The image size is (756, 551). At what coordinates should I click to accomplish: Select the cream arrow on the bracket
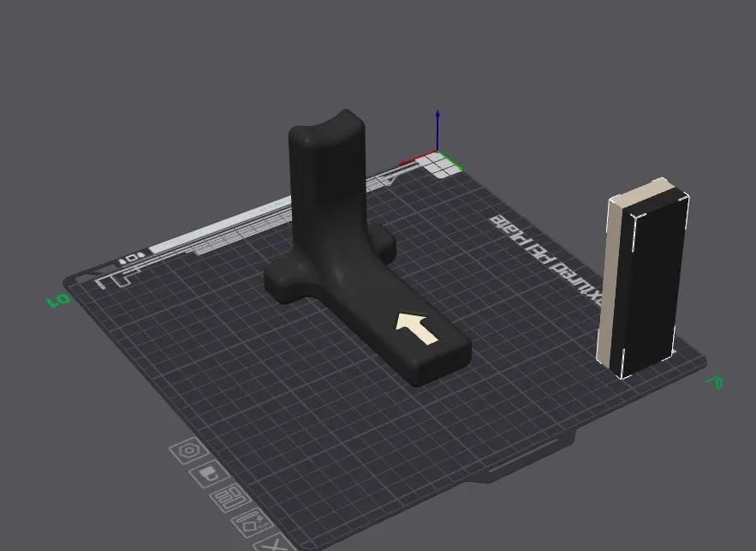tap(417, 328)
